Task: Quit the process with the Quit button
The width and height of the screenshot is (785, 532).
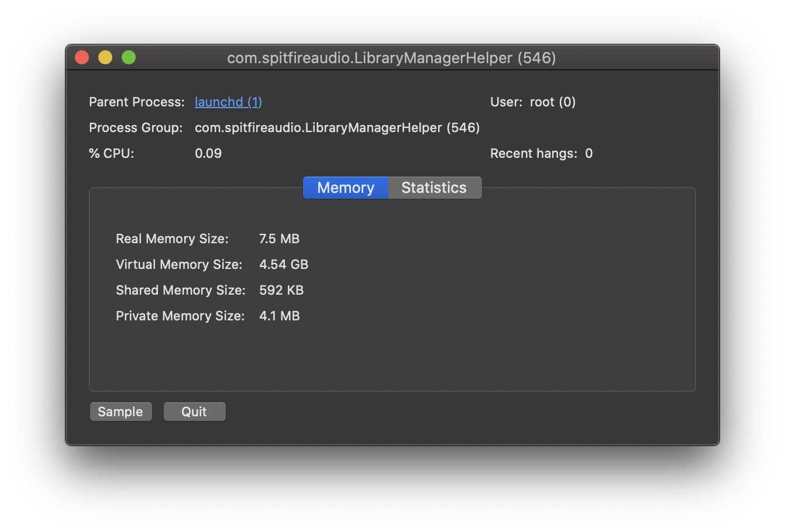Action: pyautogui.click(x=194, y=412)
